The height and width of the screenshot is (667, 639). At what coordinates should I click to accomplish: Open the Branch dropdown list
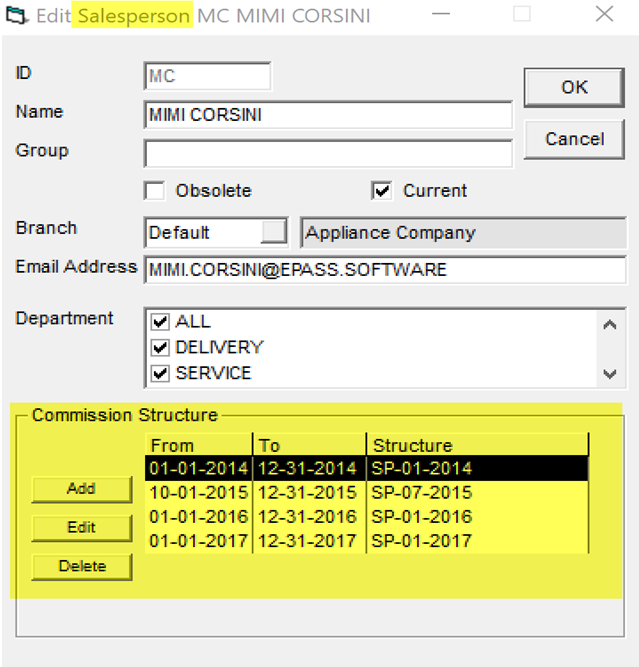[x=274, y=232]
